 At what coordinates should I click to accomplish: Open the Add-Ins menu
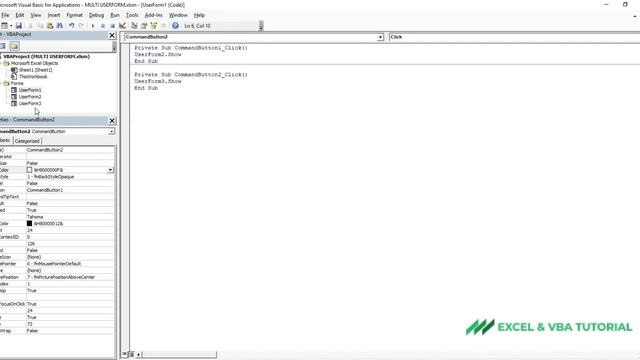point(153,15)
